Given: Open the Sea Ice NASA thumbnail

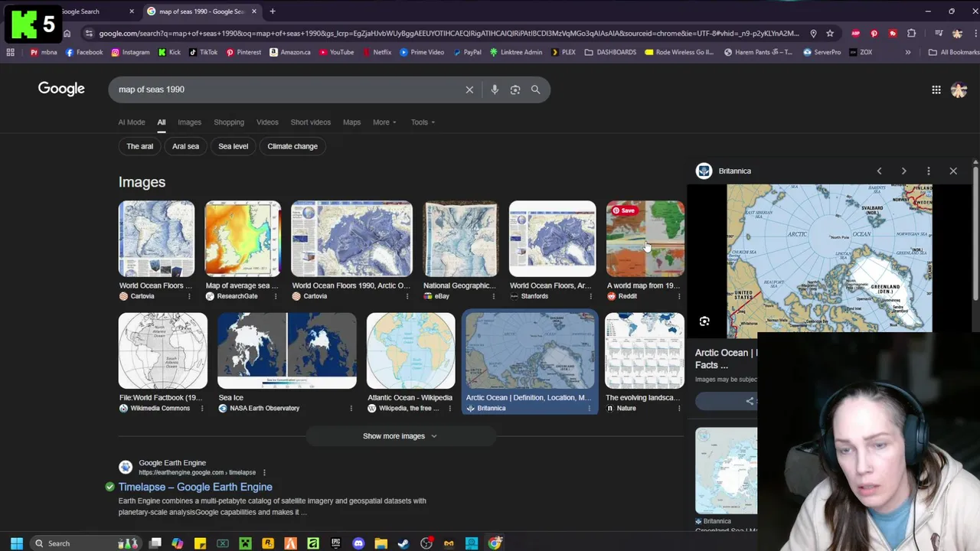Looking at the screenshot, I should click(x=287, y=350).
